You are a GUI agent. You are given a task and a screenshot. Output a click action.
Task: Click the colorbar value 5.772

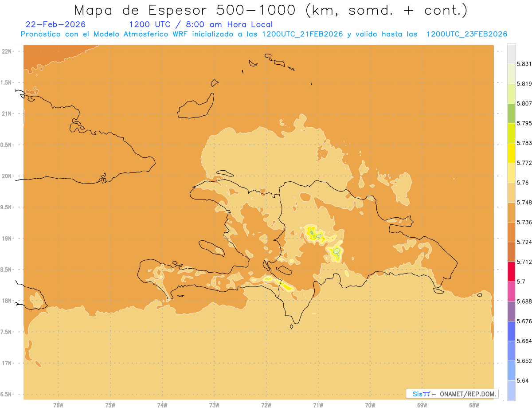click(x=524, y=163)
